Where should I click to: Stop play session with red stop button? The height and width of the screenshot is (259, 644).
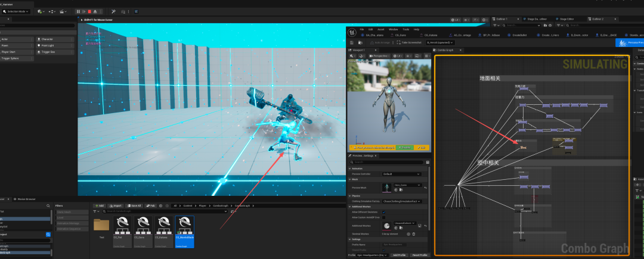89,11
